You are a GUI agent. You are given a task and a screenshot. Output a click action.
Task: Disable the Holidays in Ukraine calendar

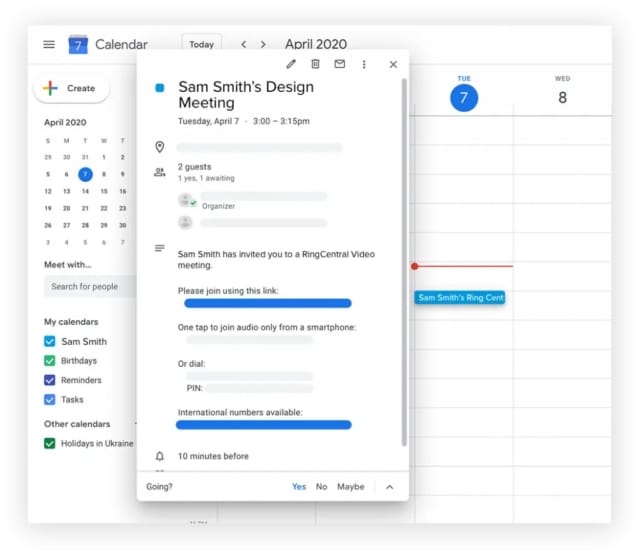[x=50, y=443]
